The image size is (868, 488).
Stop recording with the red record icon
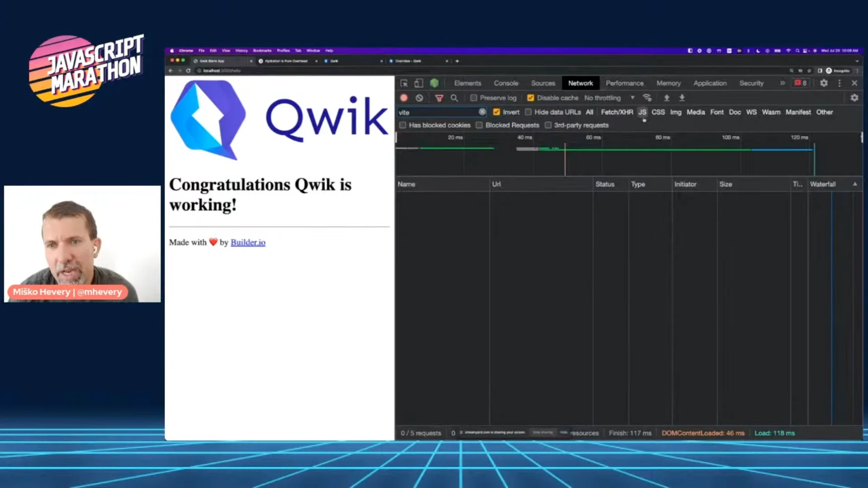pyautogui.click(x=404, y=98)
